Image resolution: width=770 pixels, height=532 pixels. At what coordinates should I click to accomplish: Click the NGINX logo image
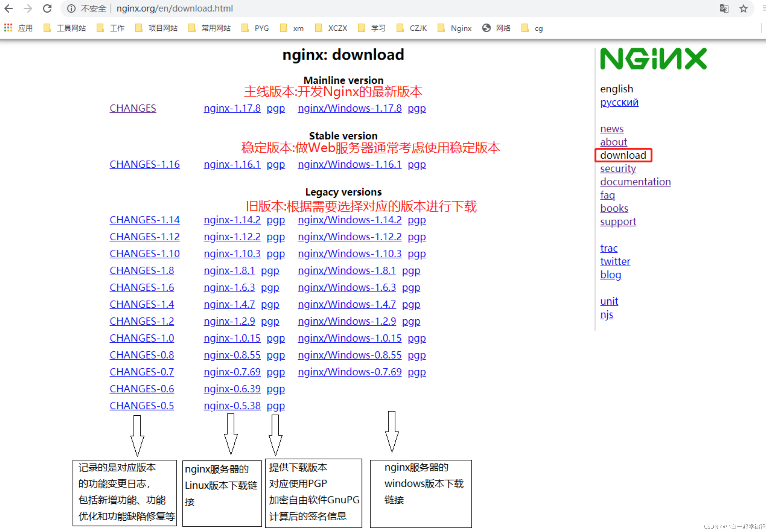coord(653,59)
